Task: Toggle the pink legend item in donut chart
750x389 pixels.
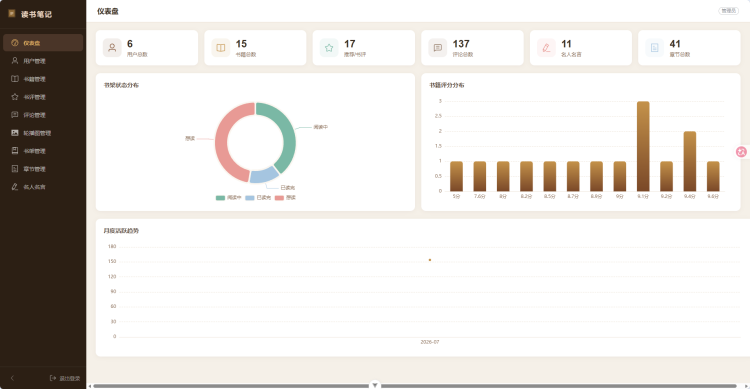Action: coord(285,198)
